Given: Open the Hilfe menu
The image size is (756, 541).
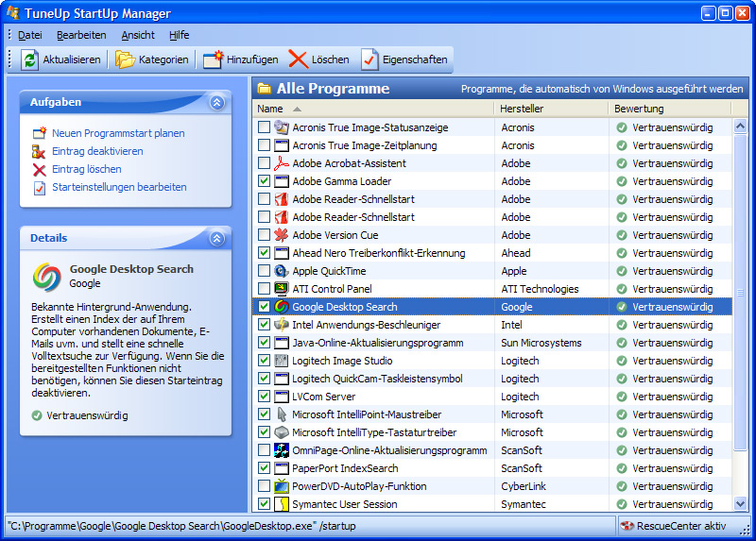Looking at the screenshot, I should 179,35.
